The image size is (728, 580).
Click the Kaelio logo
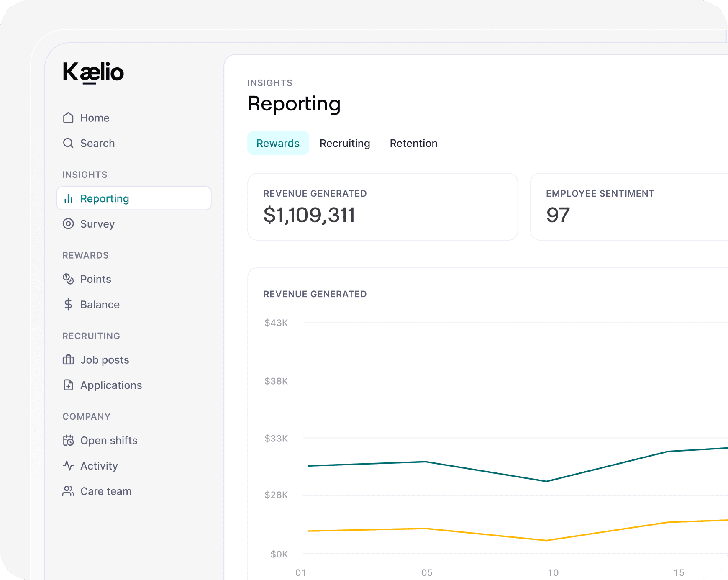click(x=93, y=72)
